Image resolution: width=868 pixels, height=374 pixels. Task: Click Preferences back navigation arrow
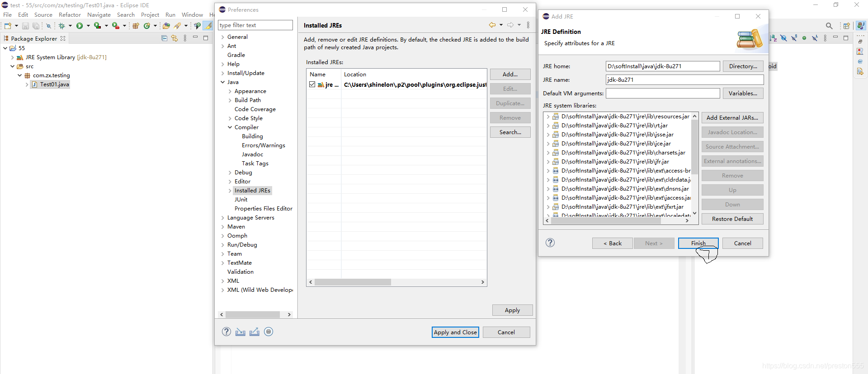tap(492, 25)
